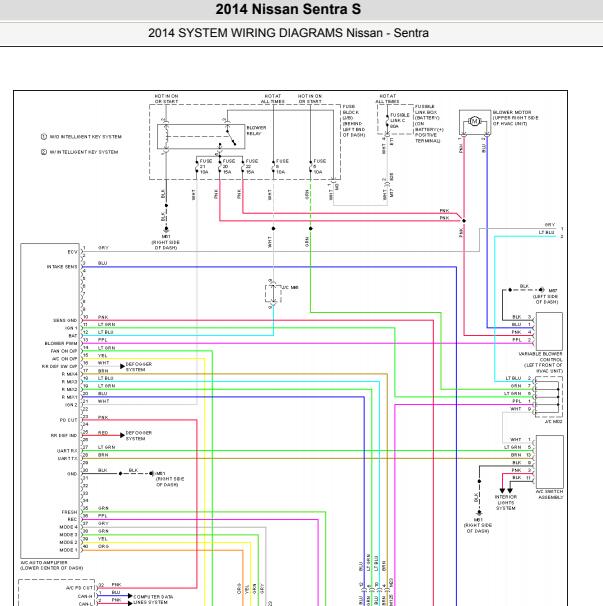Click the 'W/ INTELLIGENT KEY SYSTEM' legend note
Image resolution: width=603 pixels, height=606 pixels.
84,152
